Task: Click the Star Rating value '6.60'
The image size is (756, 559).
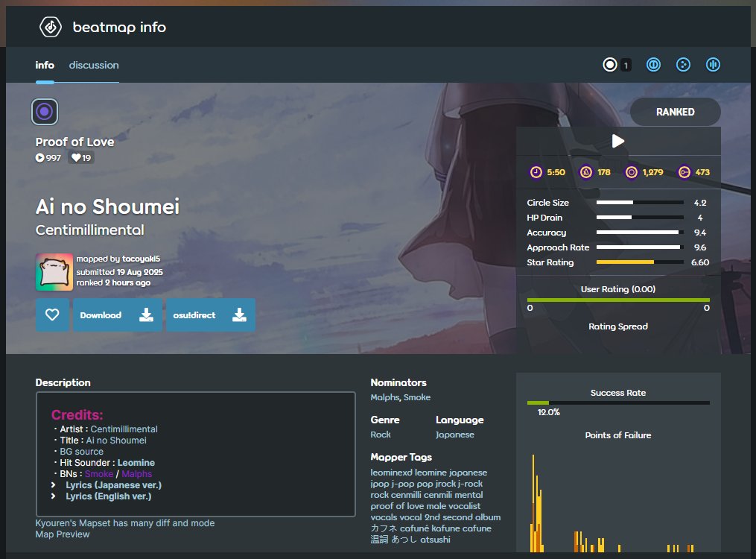Action: (x=700, y=262)
